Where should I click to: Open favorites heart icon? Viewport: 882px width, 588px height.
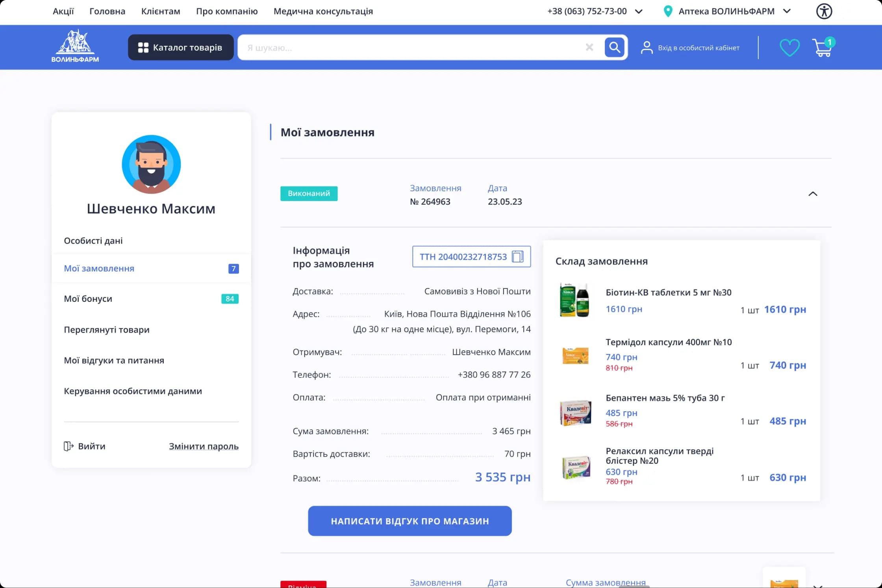[789, 48]
